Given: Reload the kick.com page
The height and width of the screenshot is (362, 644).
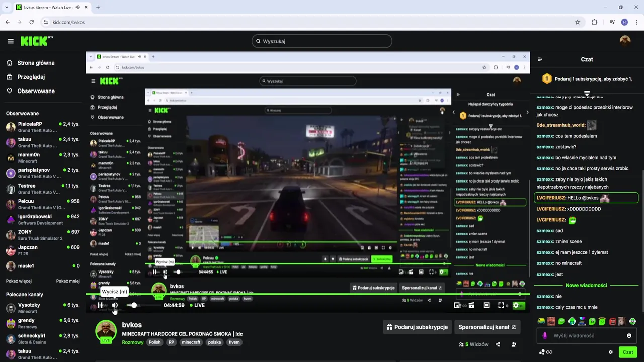Looking at the screenshot, I should (31, 22).
